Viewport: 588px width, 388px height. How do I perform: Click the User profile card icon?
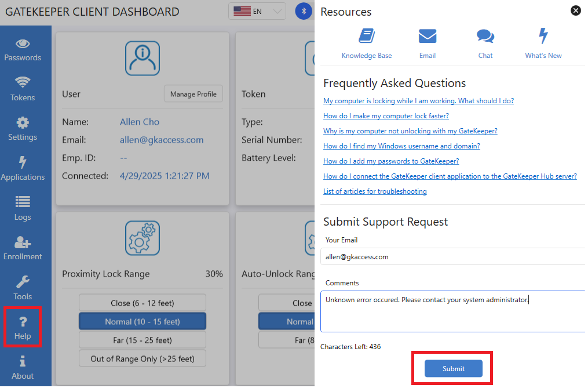(x=143, y=58)
